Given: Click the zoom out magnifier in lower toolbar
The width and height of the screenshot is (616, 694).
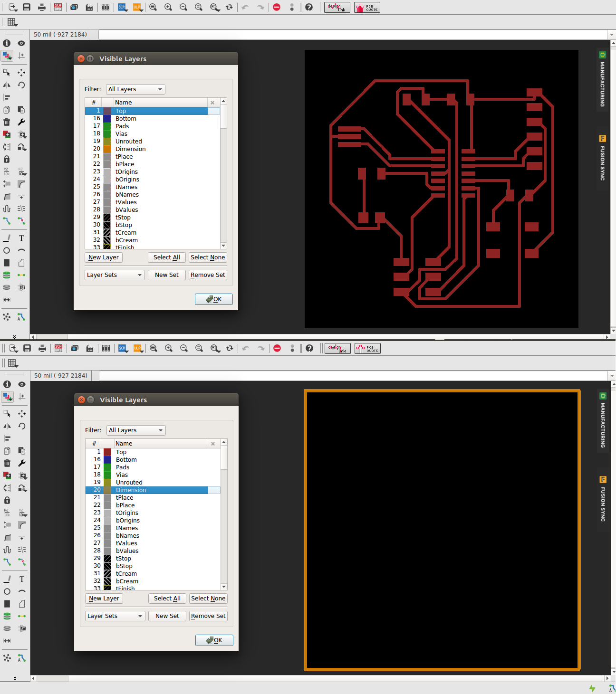Looking at the screenshot, I should (184, 348).
